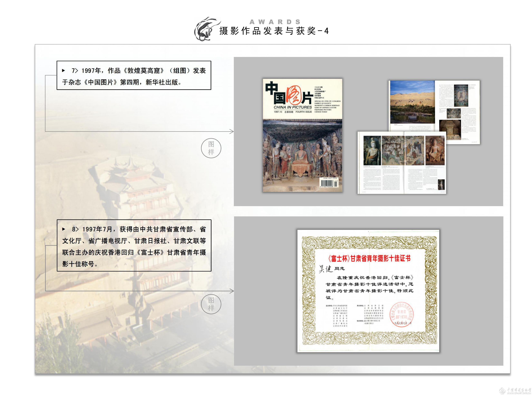
Task: Open the 中国图片 magazine cover thumbnail
Action: click(303, 135)
